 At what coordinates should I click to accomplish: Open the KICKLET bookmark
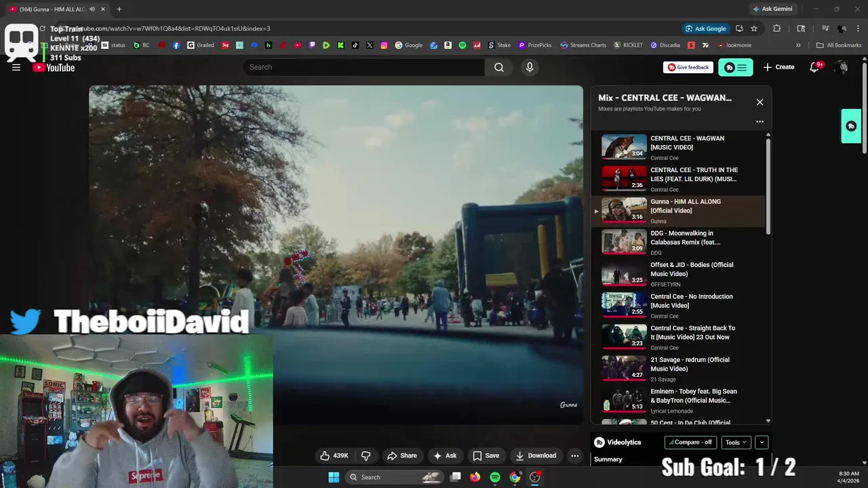tap(628, 45)
